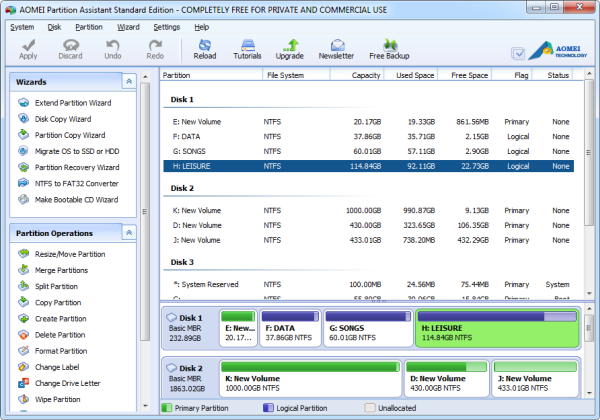
Task: Open the Settings menu
Action: 167,27
